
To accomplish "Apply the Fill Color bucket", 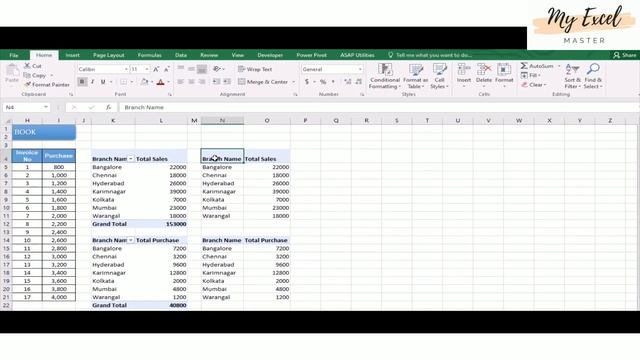I will click(144, 82).
